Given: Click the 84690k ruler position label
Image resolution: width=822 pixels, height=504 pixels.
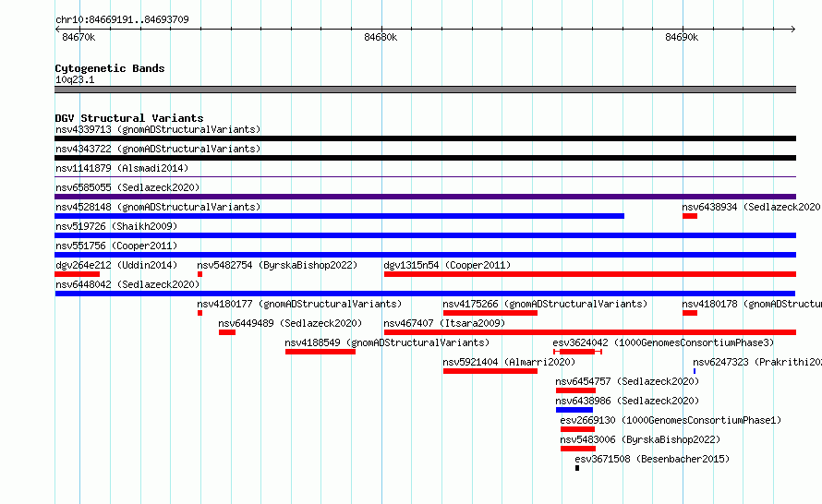Looking at the screenshot, I should (x=682, y=37).
